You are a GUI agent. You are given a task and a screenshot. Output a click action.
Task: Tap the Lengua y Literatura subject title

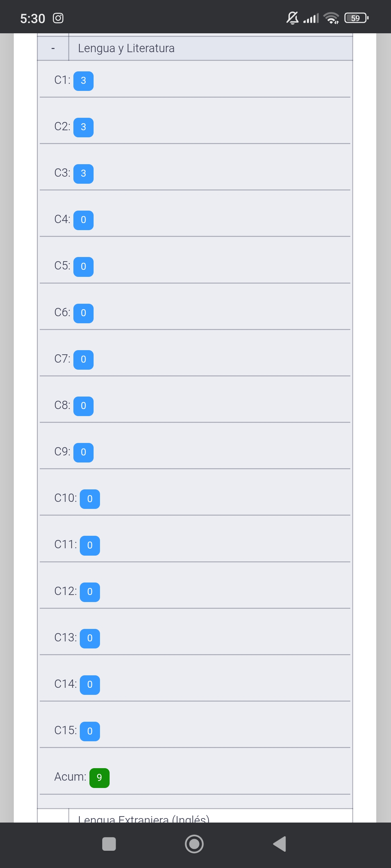[126, 49]
